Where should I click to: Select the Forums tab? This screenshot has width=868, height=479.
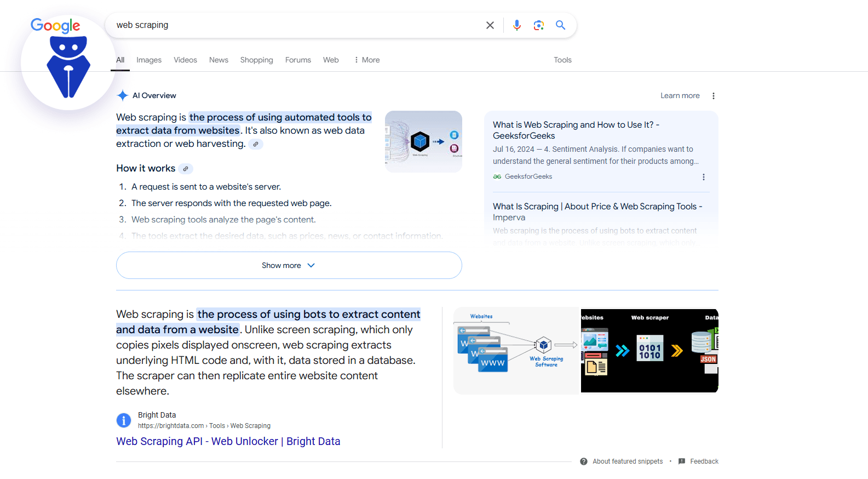click(x=298, y=60)
